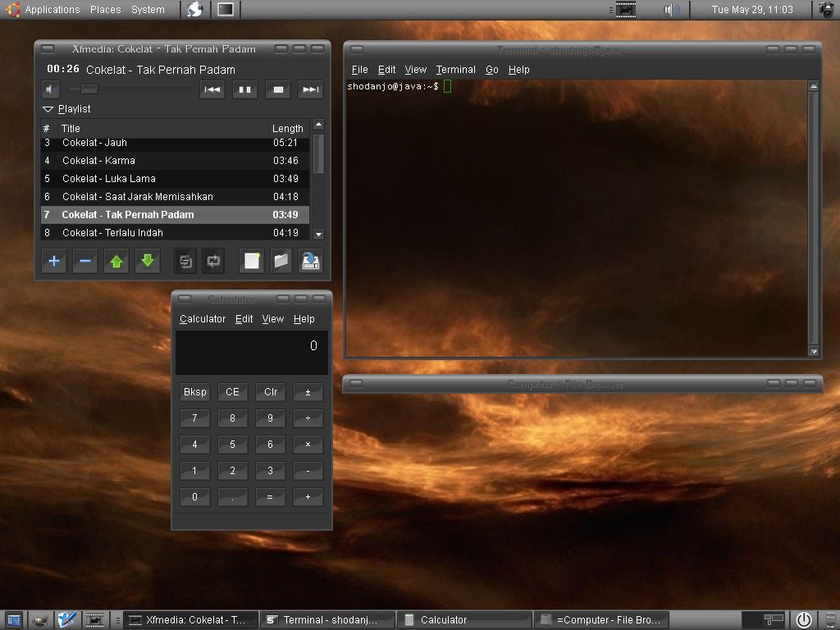Toggle repeat mode in Xfmedia

point(213,261)
